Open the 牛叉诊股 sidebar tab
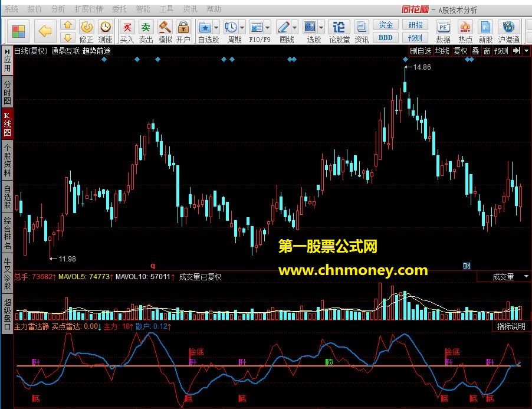Viewport: 532px width, 409px height. pos(7,274)
